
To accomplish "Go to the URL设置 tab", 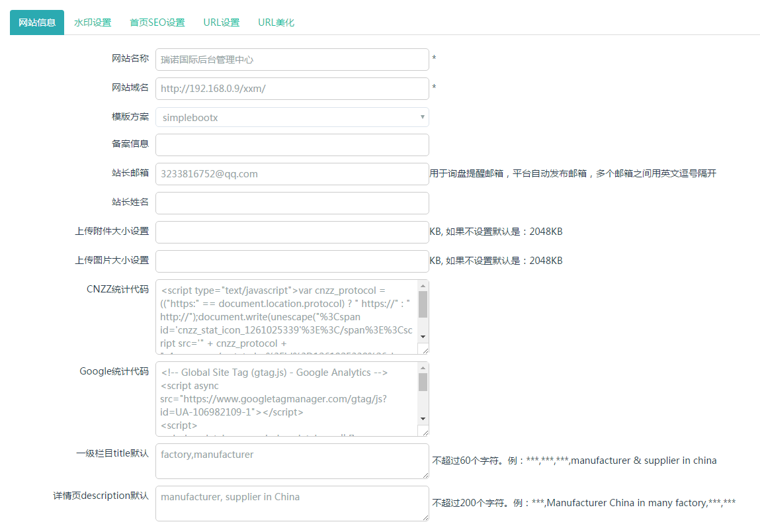I will coord(222,22).
